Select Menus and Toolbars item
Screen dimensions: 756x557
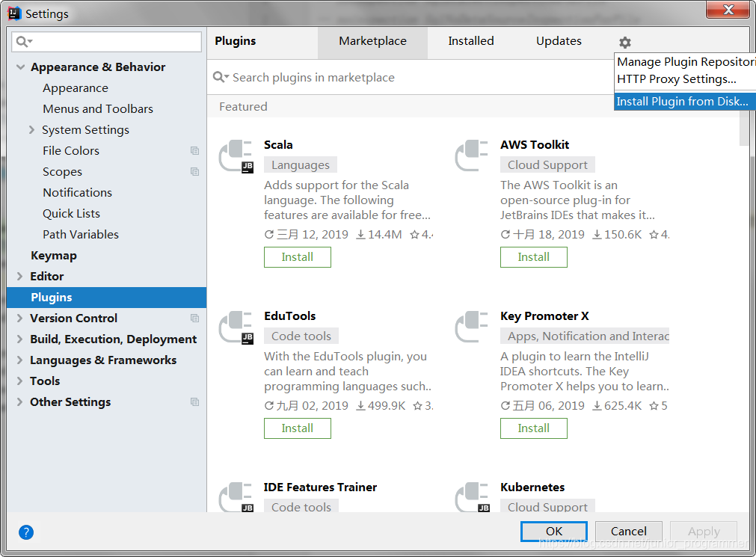pyautogui.click(x=98, y=109)
